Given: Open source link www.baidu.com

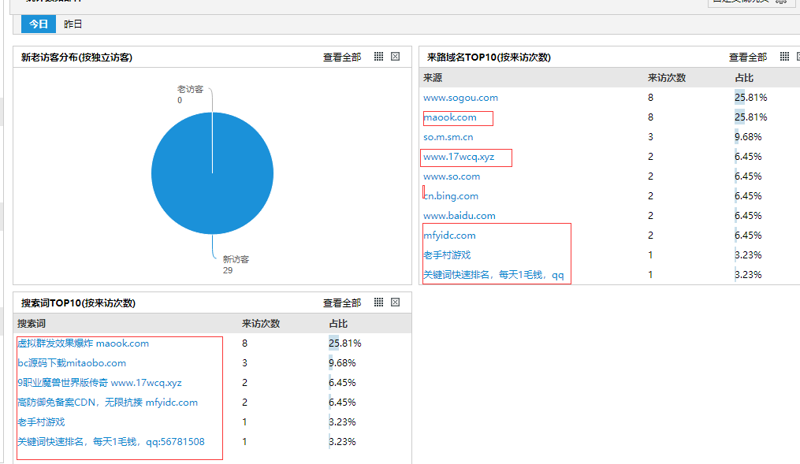Looking at the screenshot, I should click(x=459, y=216).
